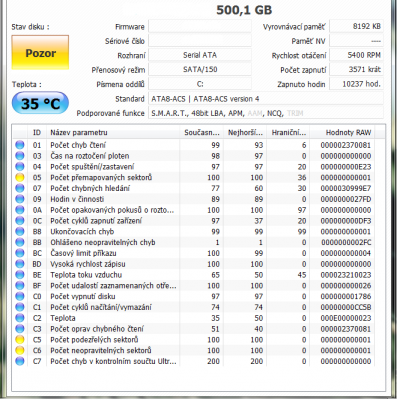Select the row Vysoká rychlost zápisu
397x400 pixels.
click(x=193, y=264)
